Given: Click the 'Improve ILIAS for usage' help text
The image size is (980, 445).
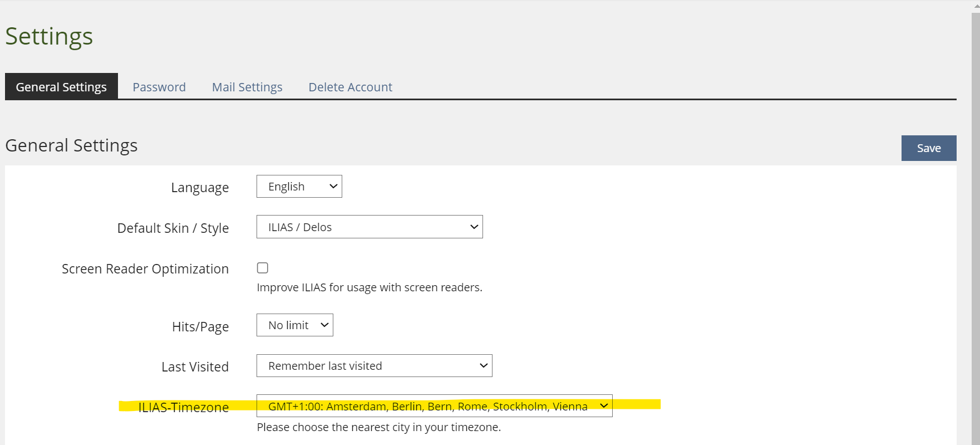Looking at the screenshot, I should coord(369,287).
